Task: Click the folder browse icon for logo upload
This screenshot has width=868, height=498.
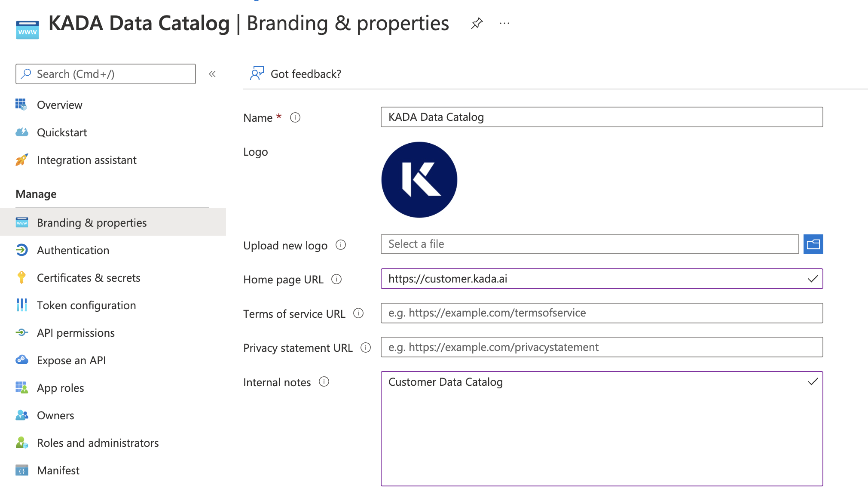Action: [x=813, y=244]
